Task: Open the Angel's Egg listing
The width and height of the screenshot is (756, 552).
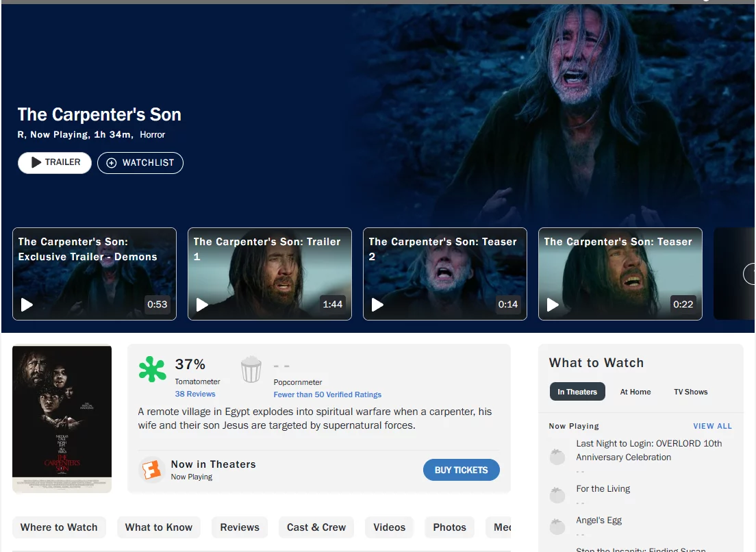Action: (598, 520)
